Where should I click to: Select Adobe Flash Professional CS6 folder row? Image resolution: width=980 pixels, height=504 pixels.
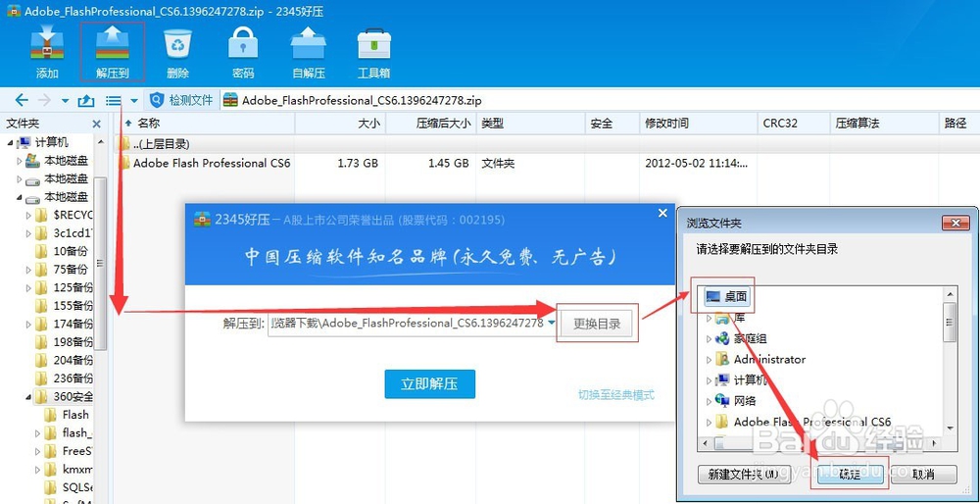click(546, 163)
